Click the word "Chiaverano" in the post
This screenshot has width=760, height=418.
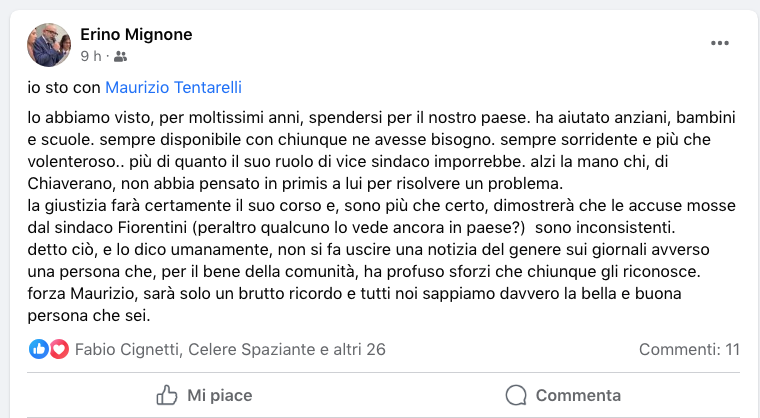tap(73, 187)
